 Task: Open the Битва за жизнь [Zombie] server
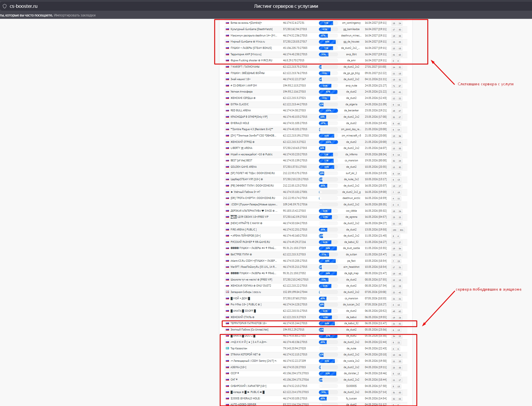pos(246,23)
